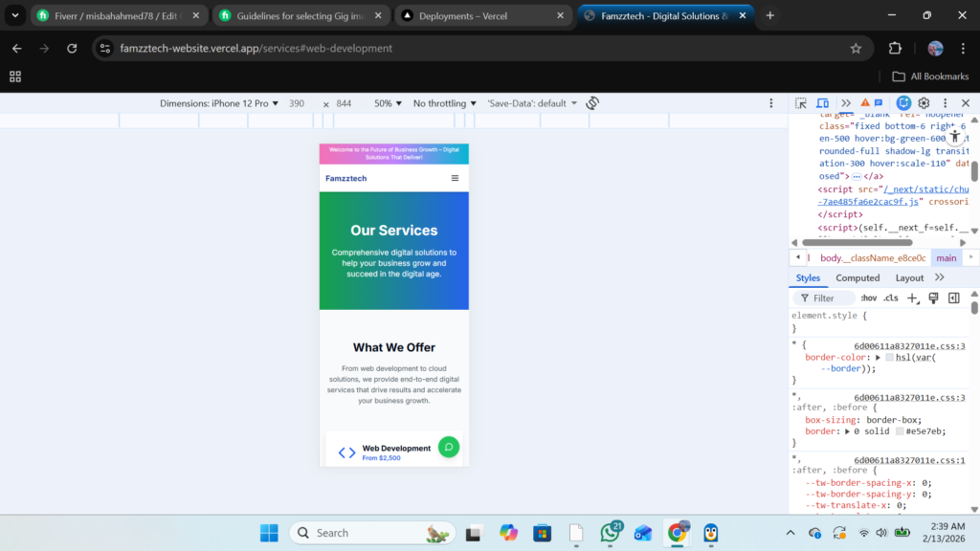Toggle the .cls class editor
980x551 pixels.
tap(891, 298)
